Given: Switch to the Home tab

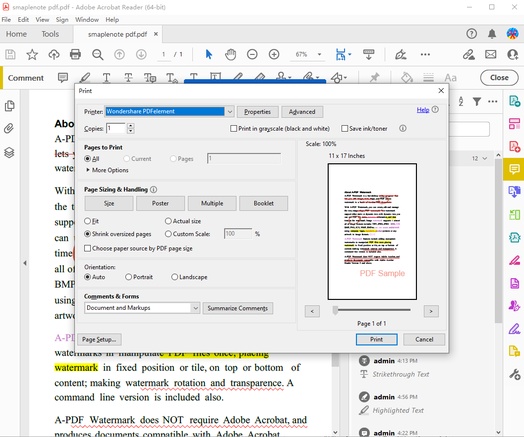Looking at the screenshot, I should [x=16, y=34].
